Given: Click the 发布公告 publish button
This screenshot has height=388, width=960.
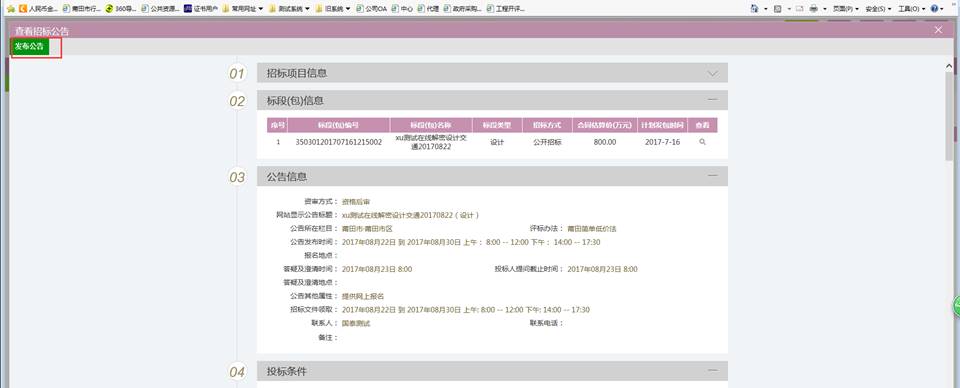Looking at the screenshot, I should tap(30, 47).
